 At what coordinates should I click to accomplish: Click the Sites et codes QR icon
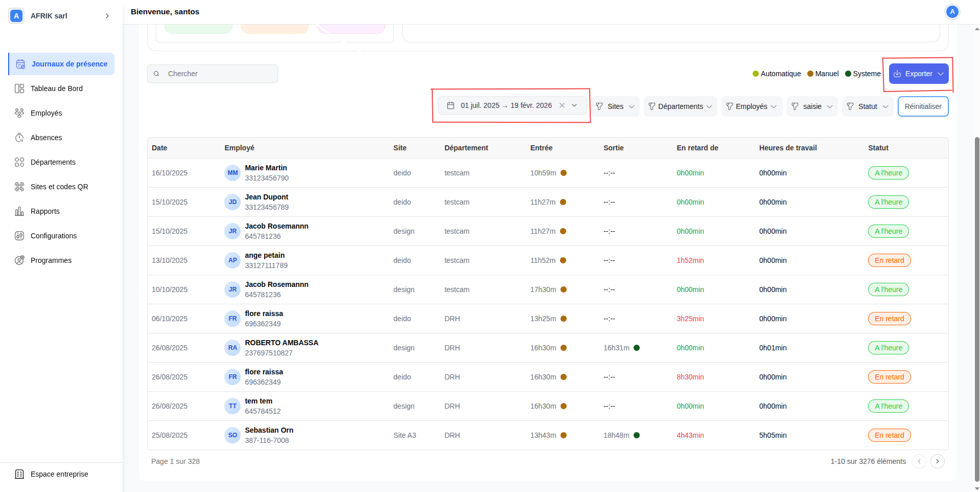coord(19,187)
